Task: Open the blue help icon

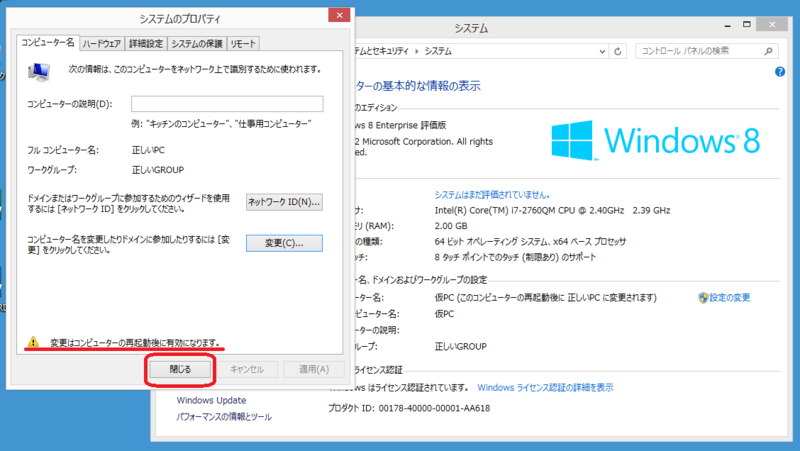Action: tap(780, 72)
